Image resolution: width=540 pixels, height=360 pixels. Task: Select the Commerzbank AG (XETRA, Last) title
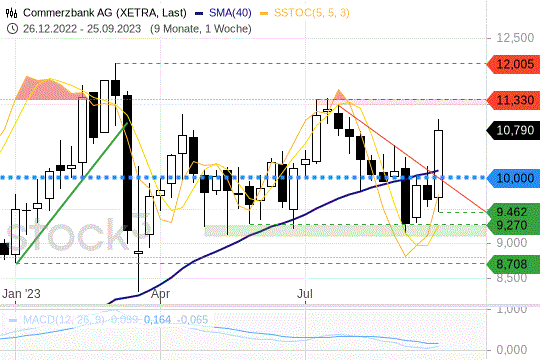point(105,13)
